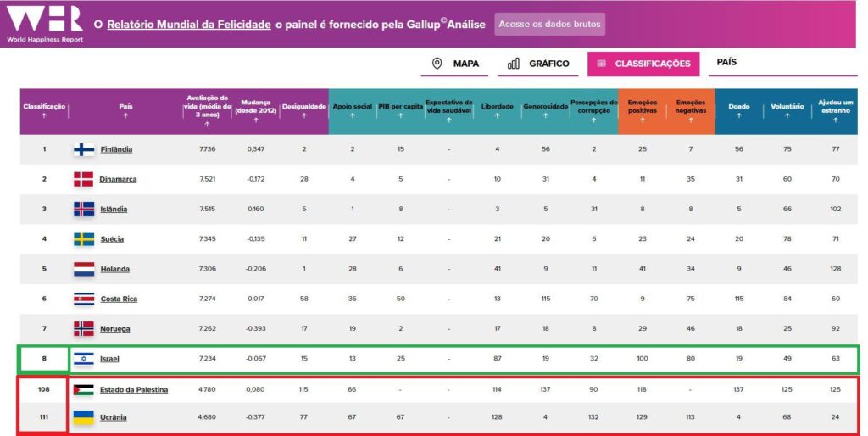Sort by Classificação column arrow
The image size is (868, 436).
point(43,117)
